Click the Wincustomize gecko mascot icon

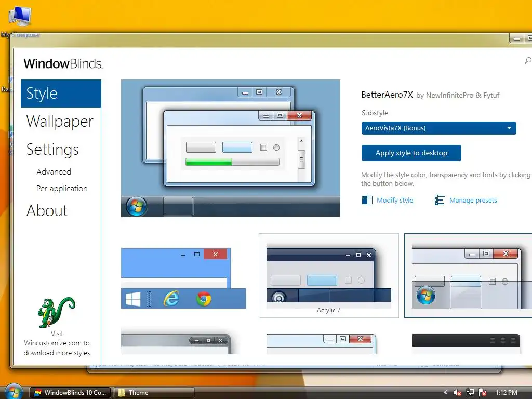(56, 312)
